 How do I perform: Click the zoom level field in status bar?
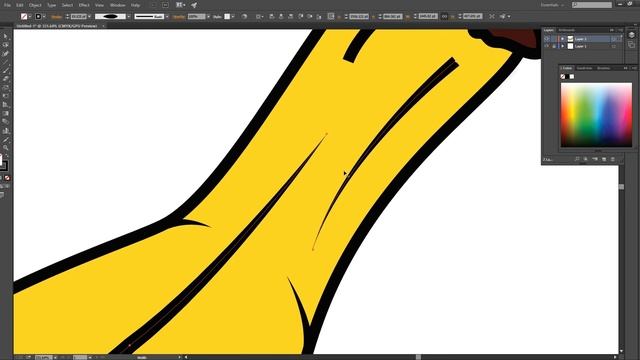tap(44, 358)
